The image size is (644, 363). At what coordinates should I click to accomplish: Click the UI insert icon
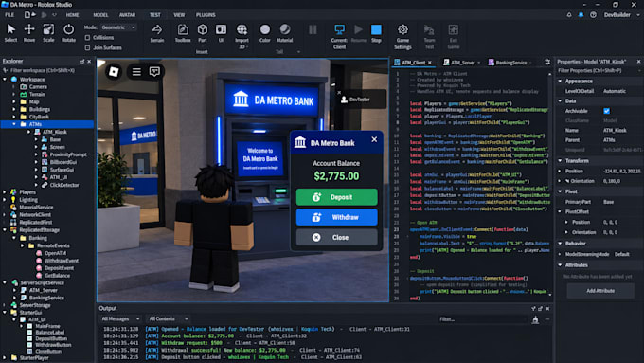221,32
